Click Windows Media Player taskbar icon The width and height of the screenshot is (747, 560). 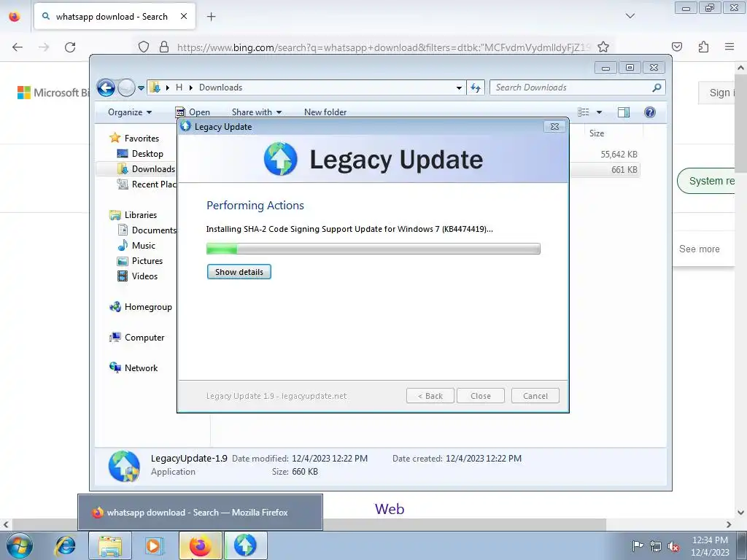pyautogui.click(x=153, y=545)
